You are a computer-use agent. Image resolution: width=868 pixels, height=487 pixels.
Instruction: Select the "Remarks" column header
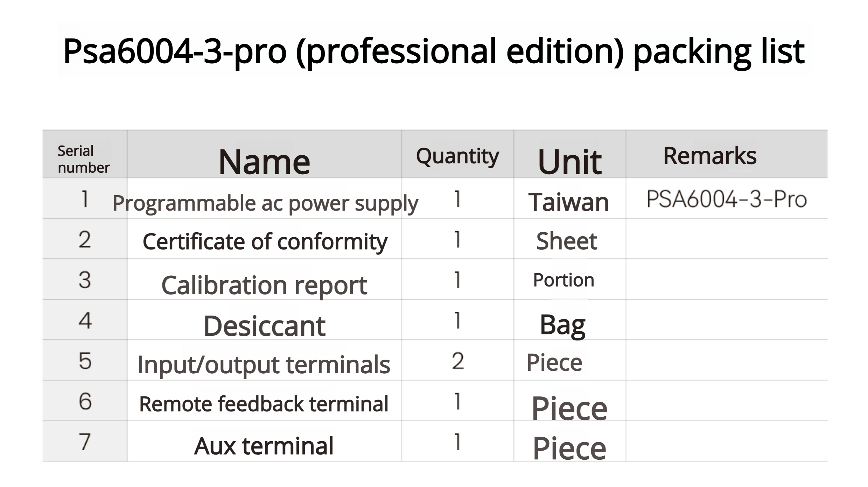710,156
